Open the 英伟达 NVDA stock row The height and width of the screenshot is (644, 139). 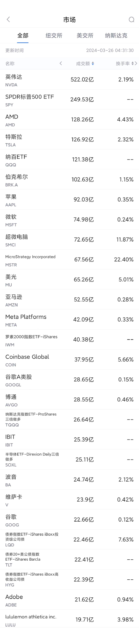[x=69, y=80]
